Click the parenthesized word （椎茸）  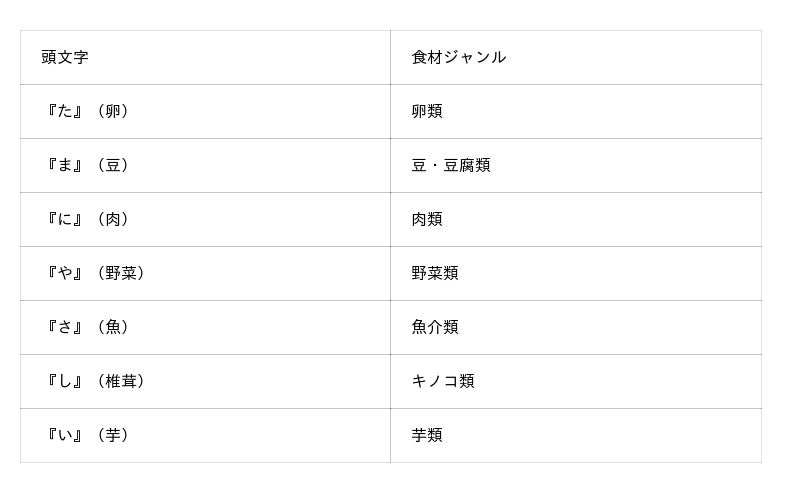[121, 381]
